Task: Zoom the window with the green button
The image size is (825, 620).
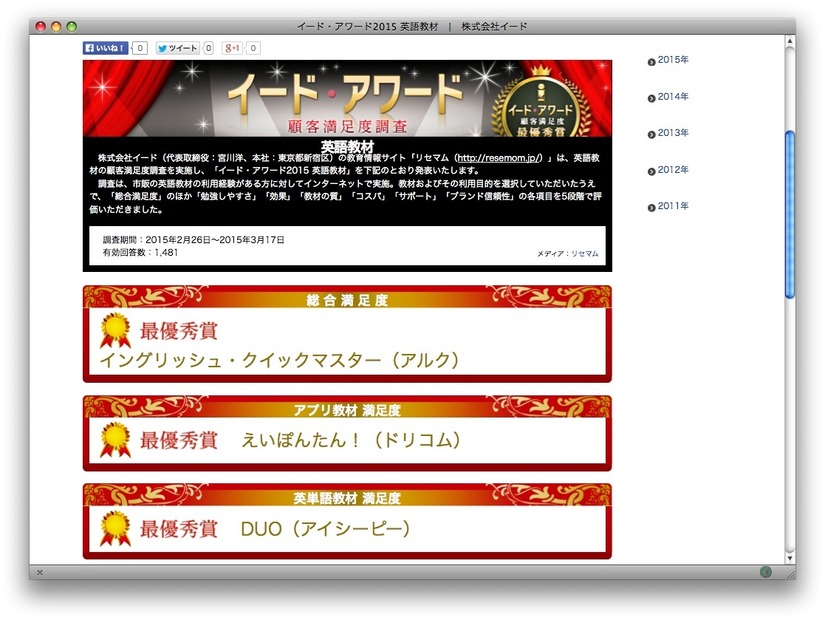Action: point(72,26)
